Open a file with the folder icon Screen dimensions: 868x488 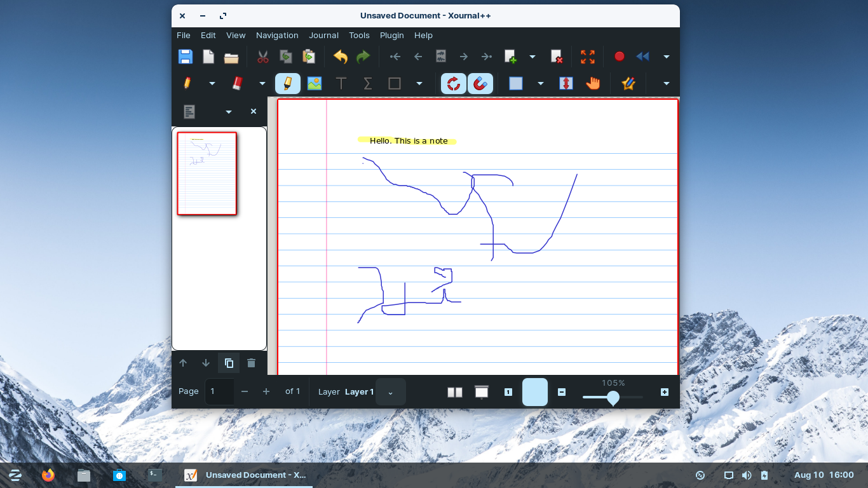coord(231,57)
